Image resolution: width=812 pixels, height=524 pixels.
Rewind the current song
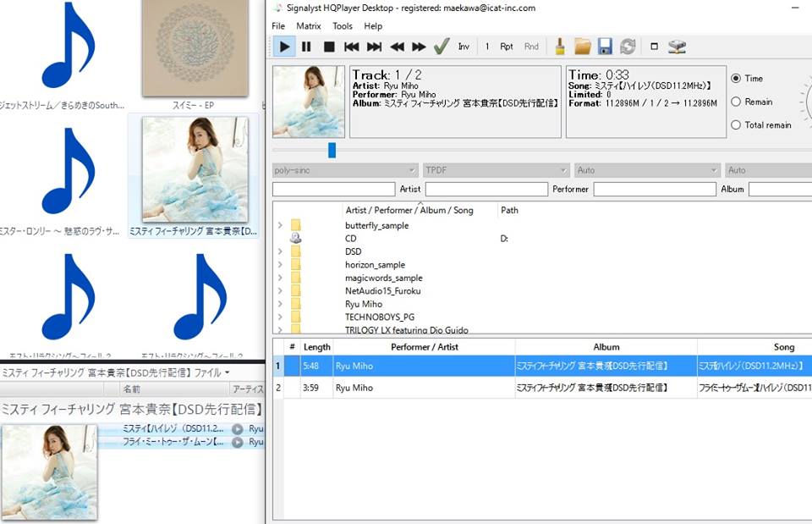pos(397,47)
